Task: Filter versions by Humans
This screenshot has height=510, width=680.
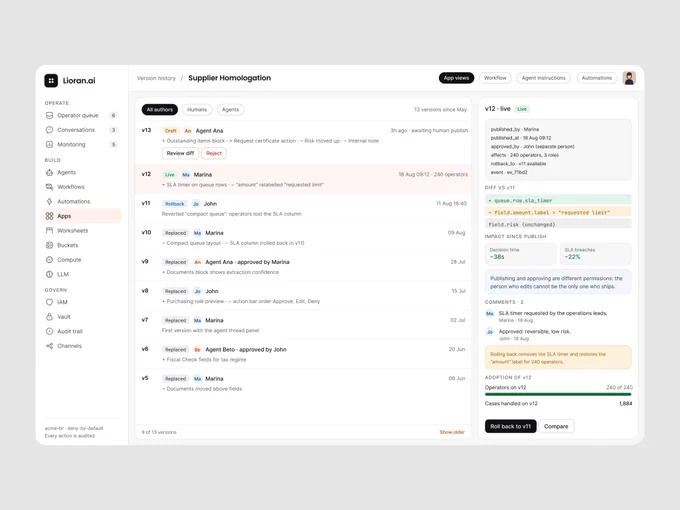Action: point(197,110)
